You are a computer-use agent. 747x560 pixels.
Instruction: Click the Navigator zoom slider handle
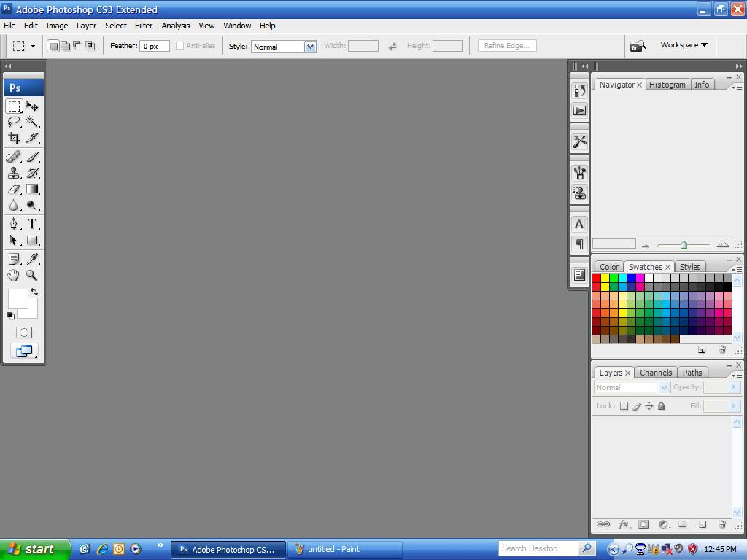click(684, 245)
